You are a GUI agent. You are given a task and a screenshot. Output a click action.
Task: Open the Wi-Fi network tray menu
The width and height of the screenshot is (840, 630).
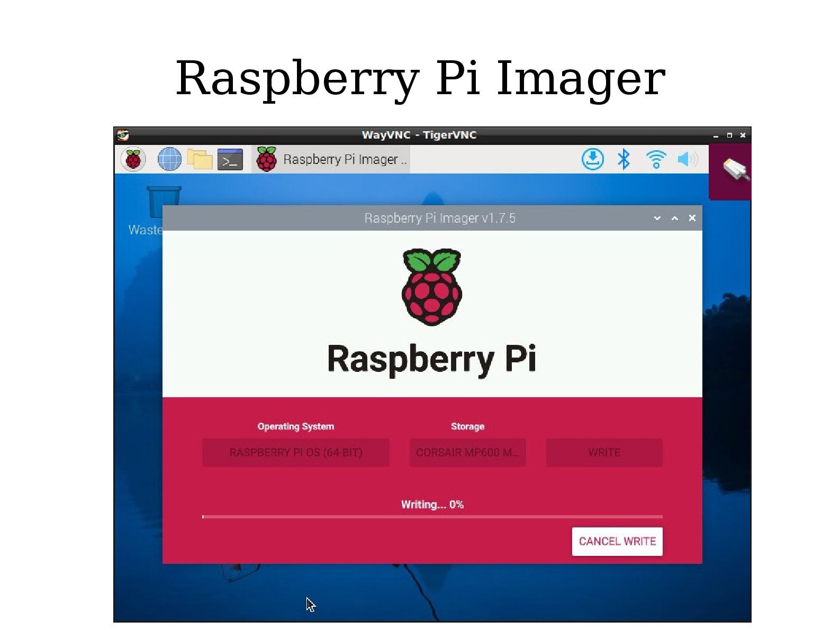coord(656,159)
